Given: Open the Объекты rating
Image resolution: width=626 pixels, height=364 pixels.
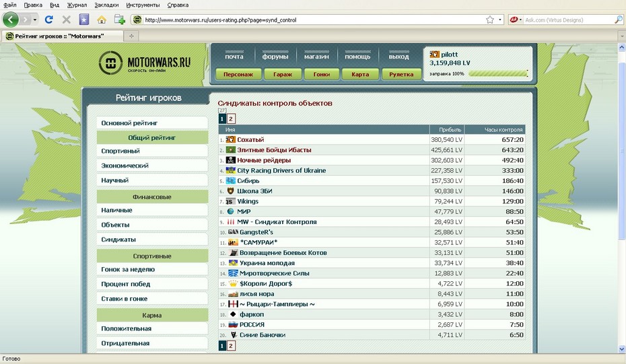Looking at the screenshot, I should [x=152, y=225].
